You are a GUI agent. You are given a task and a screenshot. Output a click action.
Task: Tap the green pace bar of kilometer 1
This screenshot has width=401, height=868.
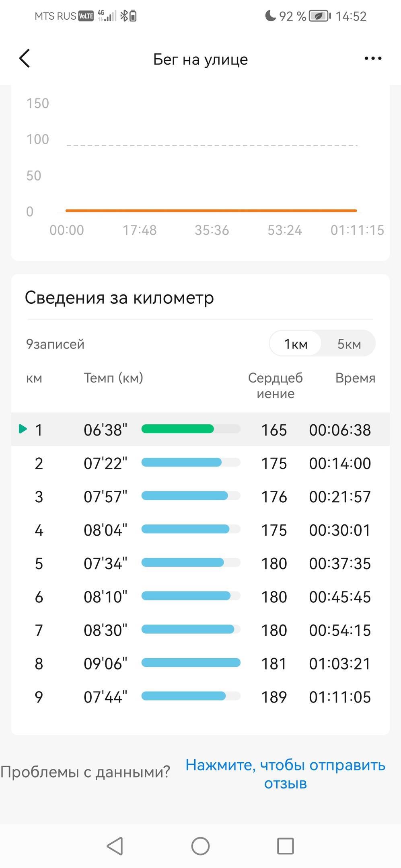point(177,429)
